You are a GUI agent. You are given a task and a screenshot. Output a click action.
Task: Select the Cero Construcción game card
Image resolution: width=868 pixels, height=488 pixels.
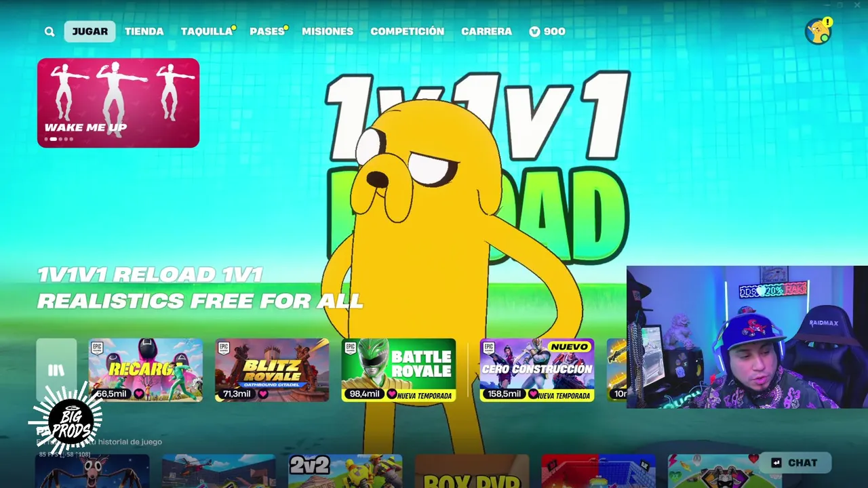(x=537, y=370)
